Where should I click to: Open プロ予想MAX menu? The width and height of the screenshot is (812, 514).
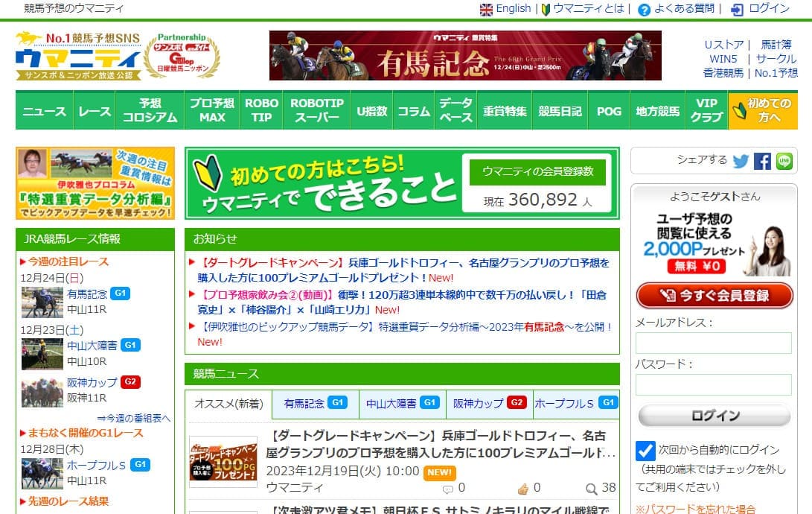pyautogui.click(x=212, y=110)
